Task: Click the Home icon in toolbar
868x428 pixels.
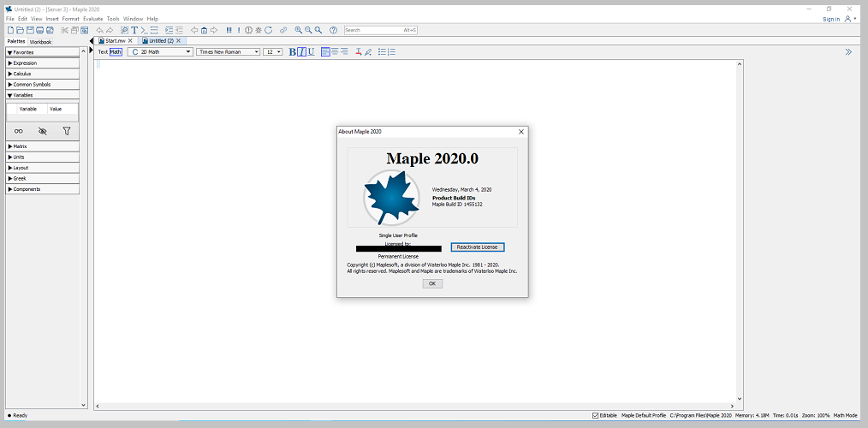Action: tap(204, 30)
